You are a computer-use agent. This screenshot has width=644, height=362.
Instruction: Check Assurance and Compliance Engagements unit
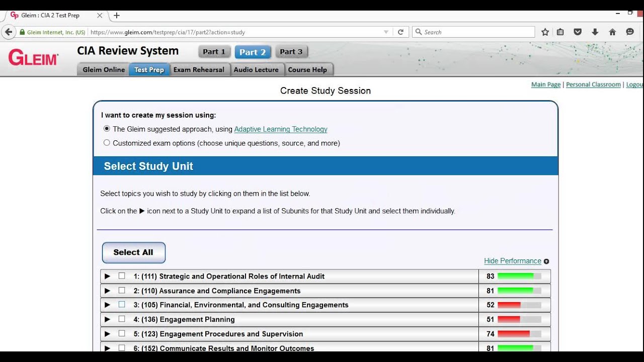click(122, 291)
